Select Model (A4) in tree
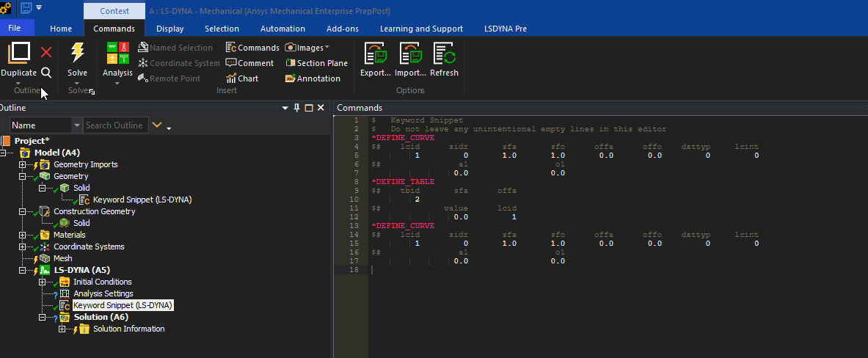Viewport: 868px width, 358px height. (x=57, y=153)
